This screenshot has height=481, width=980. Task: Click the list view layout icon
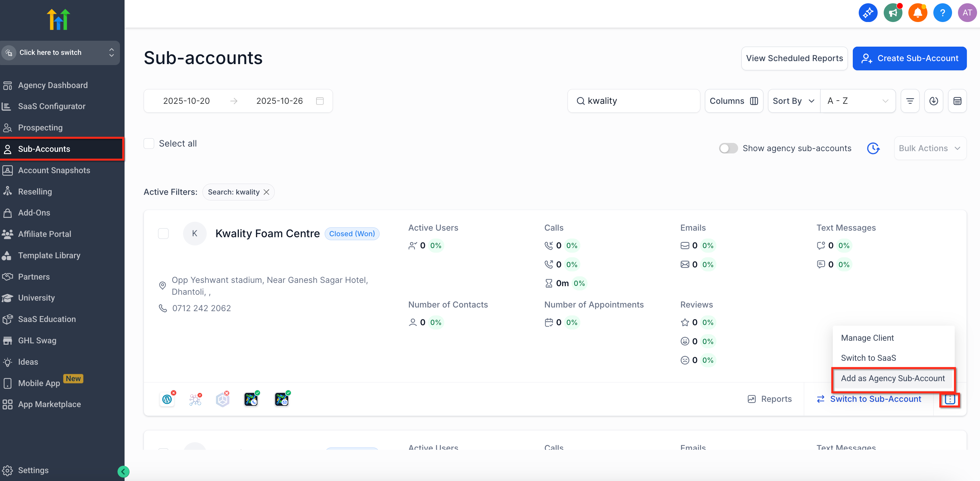pos(957,101)
